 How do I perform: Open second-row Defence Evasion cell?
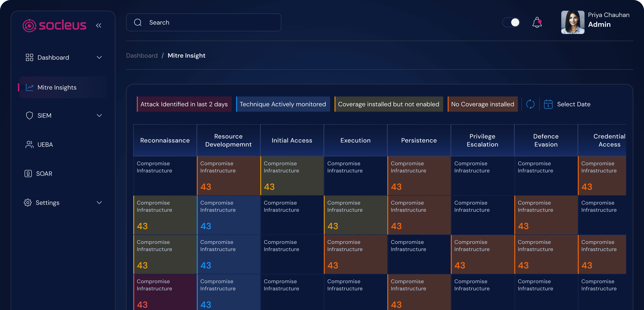coord(546,215)
